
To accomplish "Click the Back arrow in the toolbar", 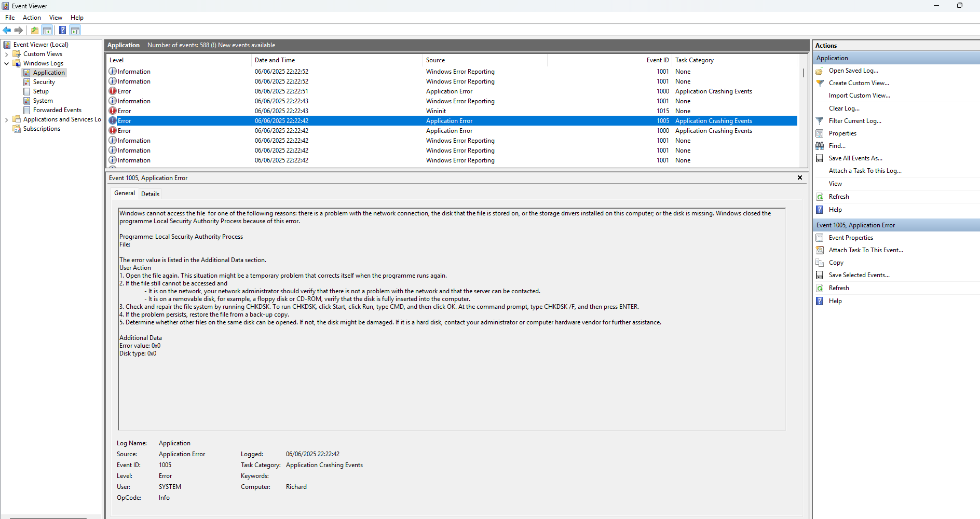I will (7, 30).
